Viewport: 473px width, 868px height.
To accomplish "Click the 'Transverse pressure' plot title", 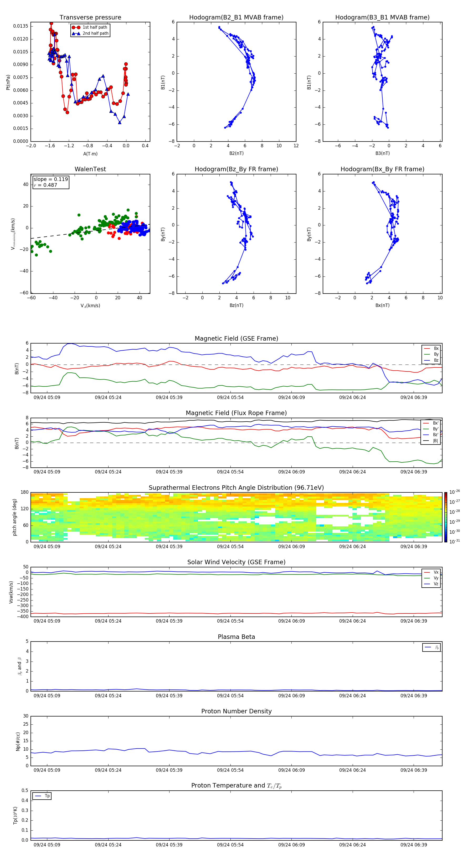I will [x=90, y=18].
